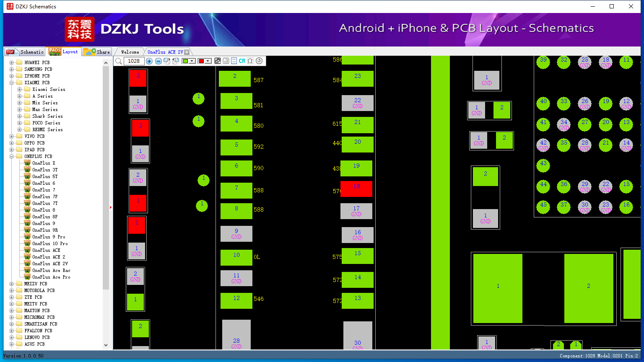Click the gray GND pad numbered 28
The width and height of the screenshot is (644, 362).
coord(236,334)
